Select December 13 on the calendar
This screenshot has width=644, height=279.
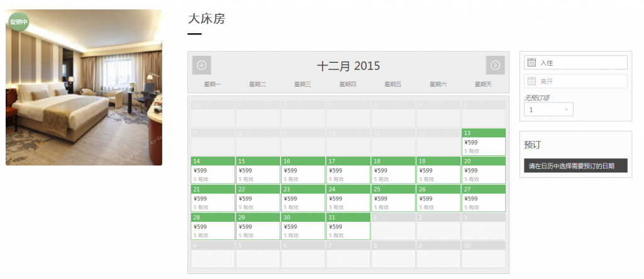pos(484,142)
